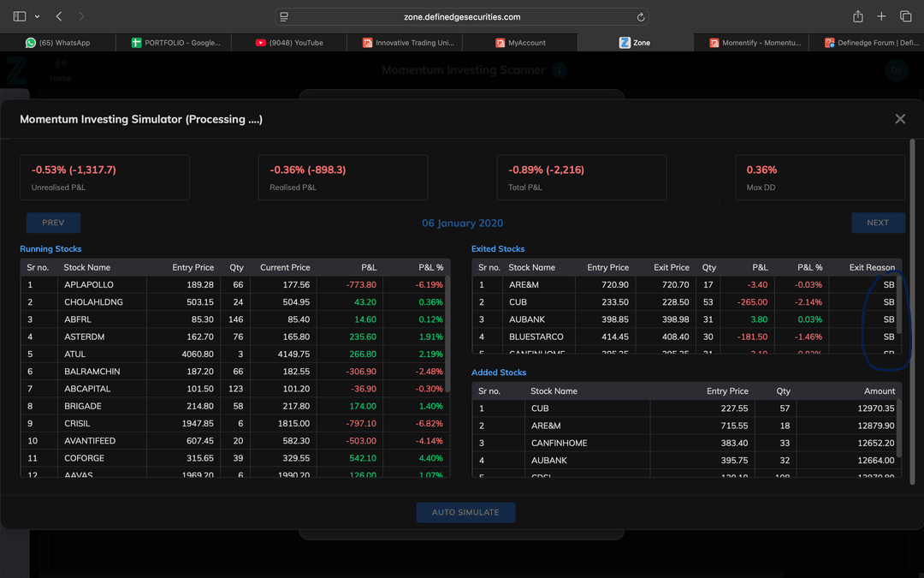The width and height of the screenshot is (924, 578).
Task: Click the Unrealised P&L card
Action: (105, 177)
